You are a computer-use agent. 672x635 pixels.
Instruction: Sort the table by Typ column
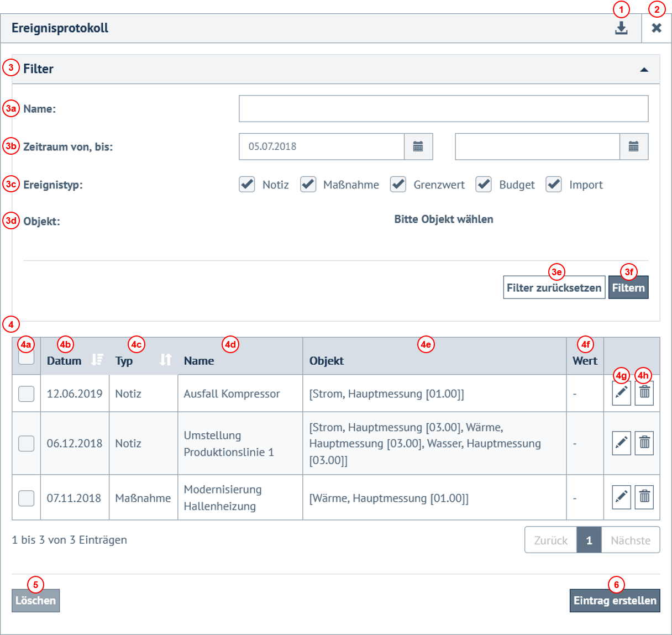(165, 360)
